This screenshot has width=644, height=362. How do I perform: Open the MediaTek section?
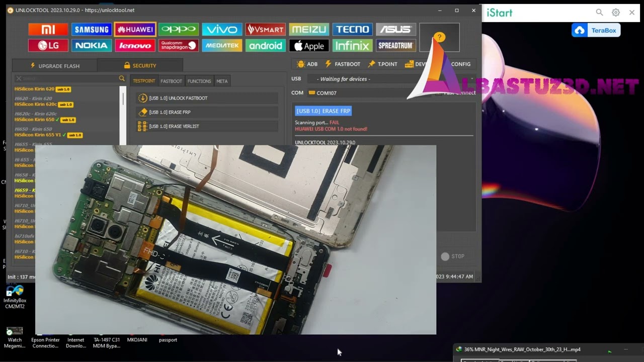tap(222, 46)
